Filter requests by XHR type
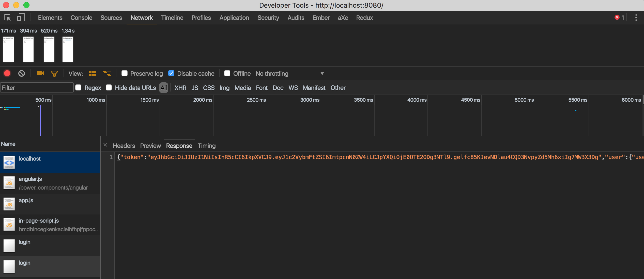Screen dimensions: 644x279 coord(180,88)
